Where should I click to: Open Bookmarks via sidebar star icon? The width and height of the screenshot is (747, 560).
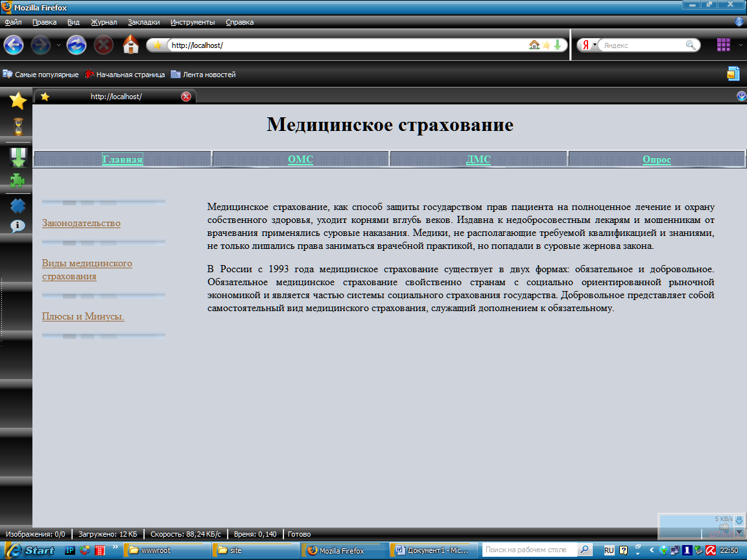[18, 101]
